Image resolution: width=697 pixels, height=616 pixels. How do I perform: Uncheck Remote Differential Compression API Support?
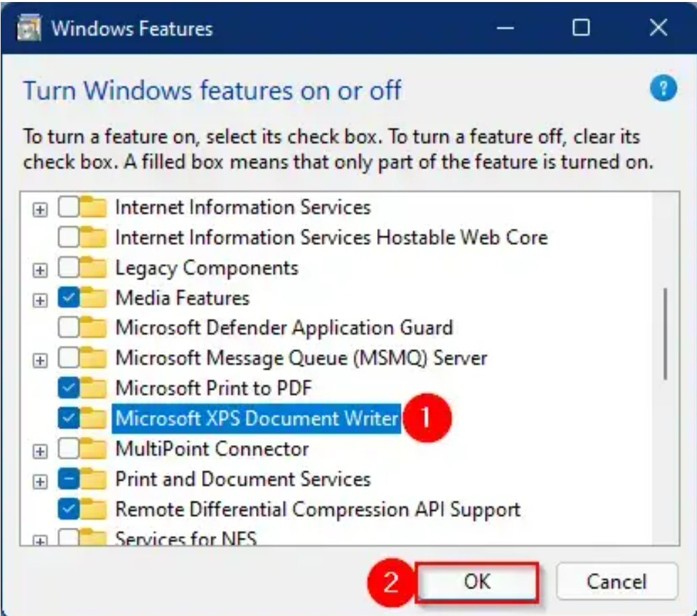tap(69, 510)
